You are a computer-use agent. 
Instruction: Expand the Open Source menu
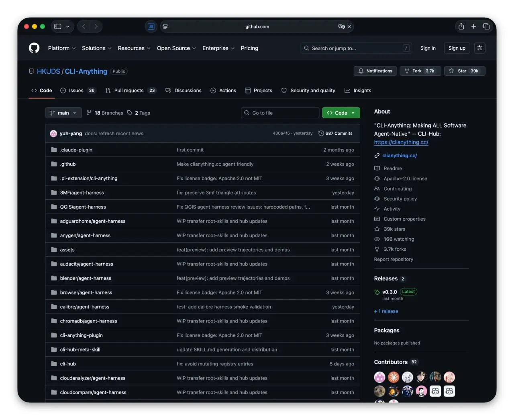click(177, 48)
